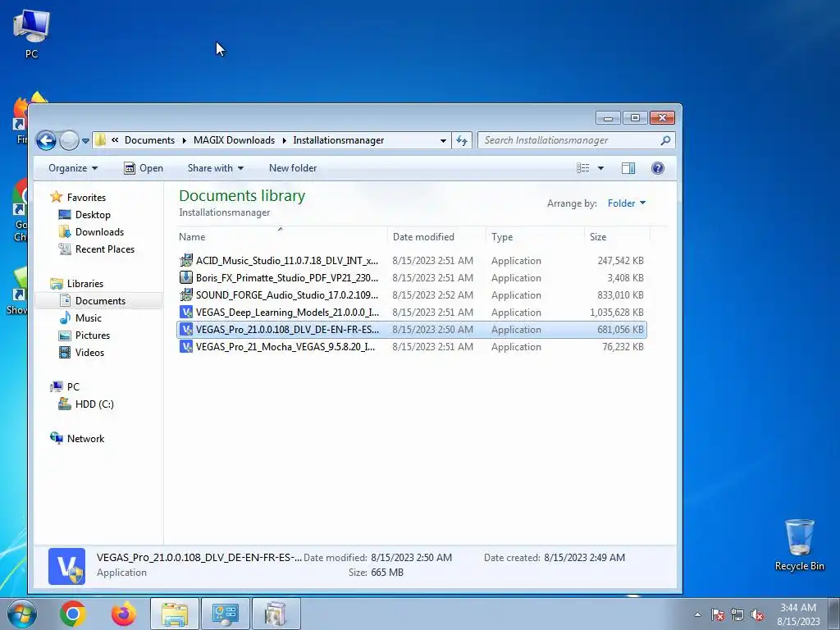
Task: Open the Help icon
Action: pos(657,168)
